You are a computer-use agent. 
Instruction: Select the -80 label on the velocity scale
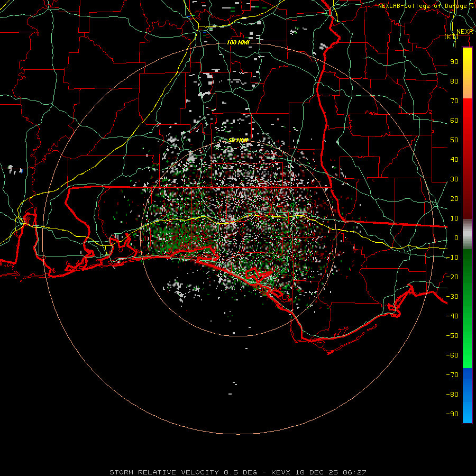coord(452,395)
